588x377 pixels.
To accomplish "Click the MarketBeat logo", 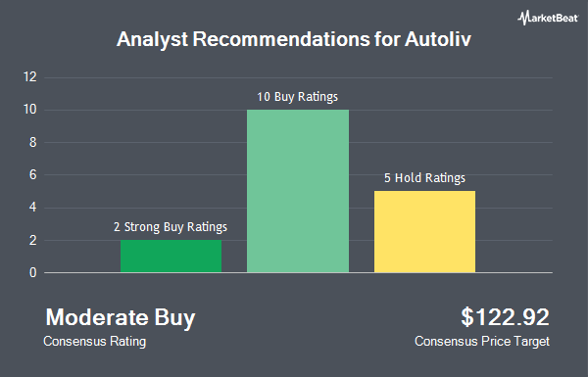I will point(548,18).
